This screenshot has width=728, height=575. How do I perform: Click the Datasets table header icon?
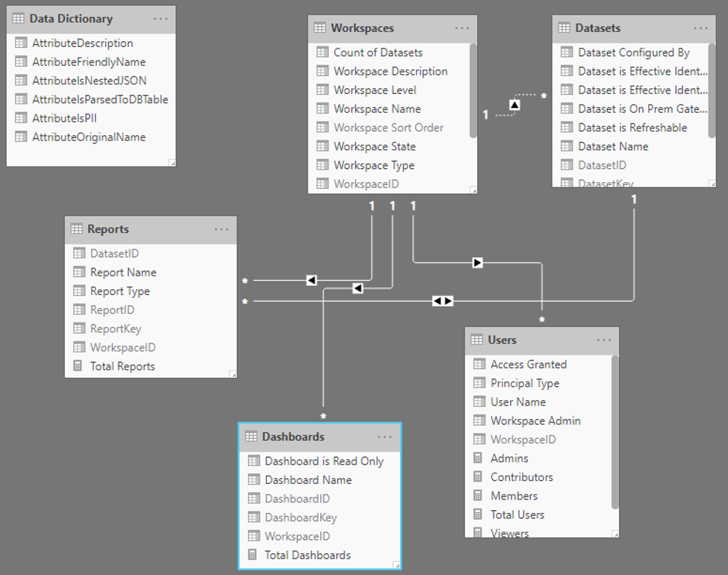pos(564,28)
